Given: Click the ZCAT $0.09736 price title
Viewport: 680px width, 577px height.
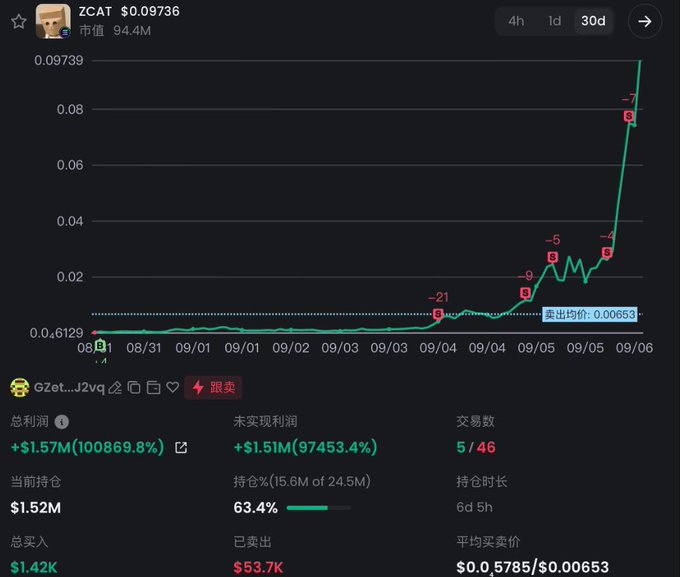Looking at the screenshot, I should pos(129,11).
